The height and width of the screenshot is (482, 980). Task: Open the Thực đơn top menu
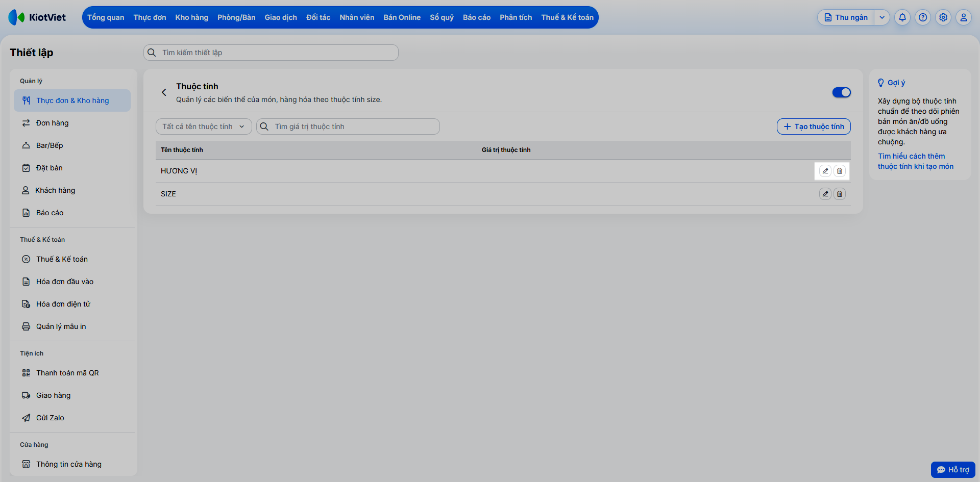[x=150, y=17]
